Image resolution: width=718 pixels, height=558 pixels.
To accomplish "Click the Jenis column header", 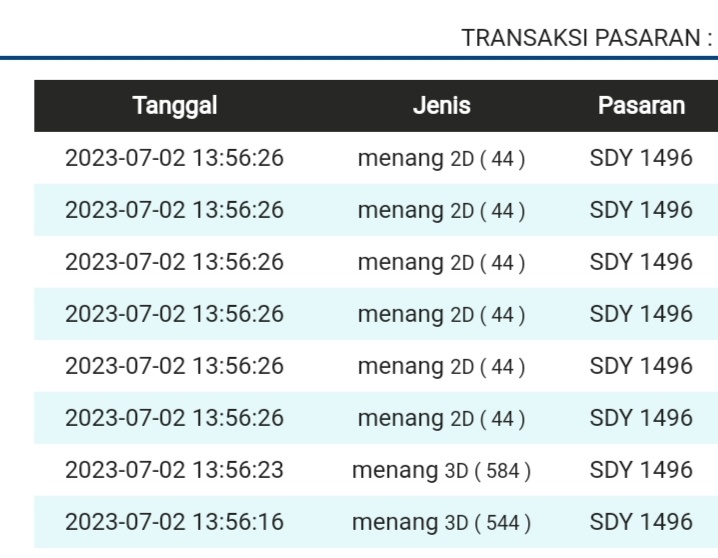I will [441, 106].
